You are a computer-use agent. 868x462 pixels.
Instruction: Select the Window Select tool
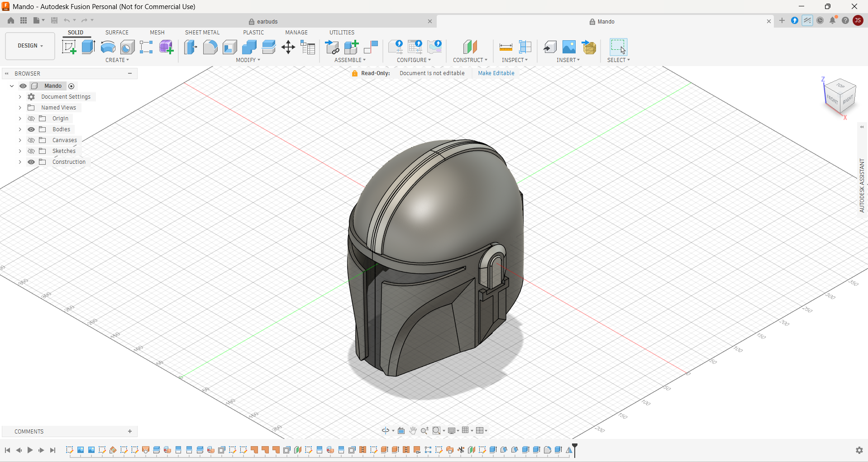pos(618,47)
